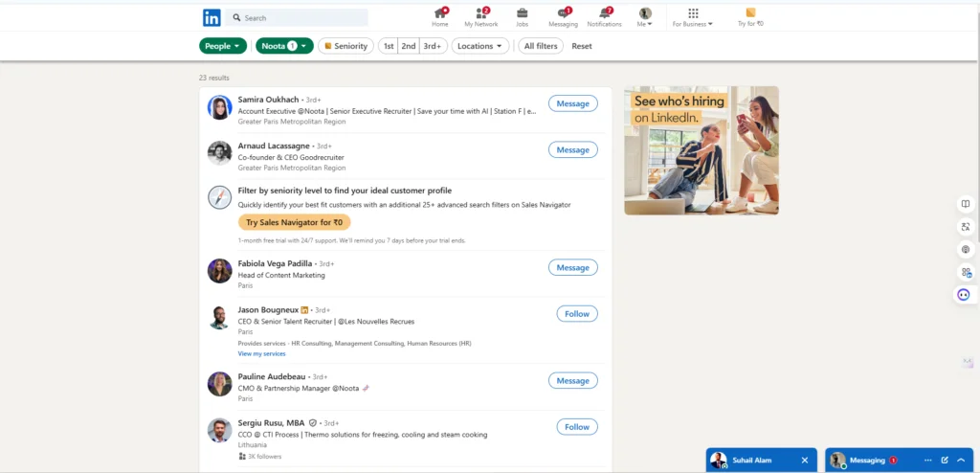Viewport: 980px width, 473px height.
Task: Toggle the 2nd connections filter
Action: tap(409, 46)
